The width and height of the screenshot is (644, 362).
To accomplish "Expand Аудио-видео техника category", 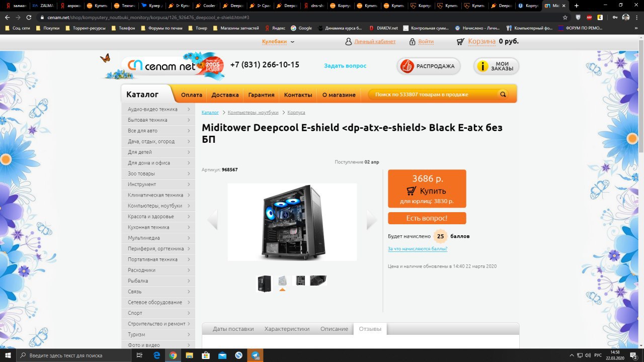I will coord(158,109).
